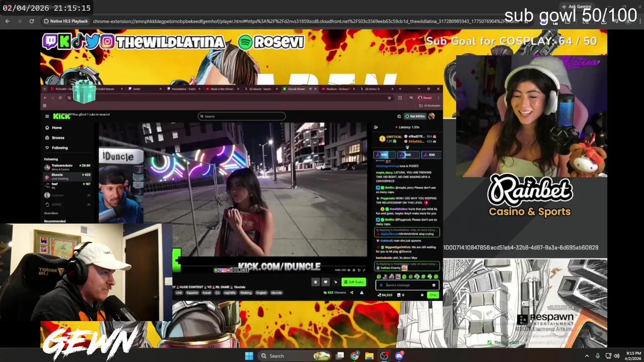Open Google Chrome from the taskbar

355,356
